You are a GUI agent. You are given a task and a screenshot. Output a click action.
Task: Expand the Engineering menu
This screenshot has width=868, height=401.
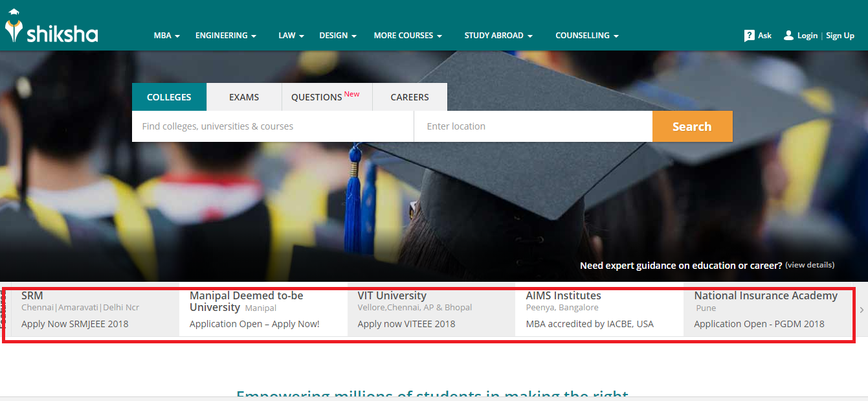[226, 36]
